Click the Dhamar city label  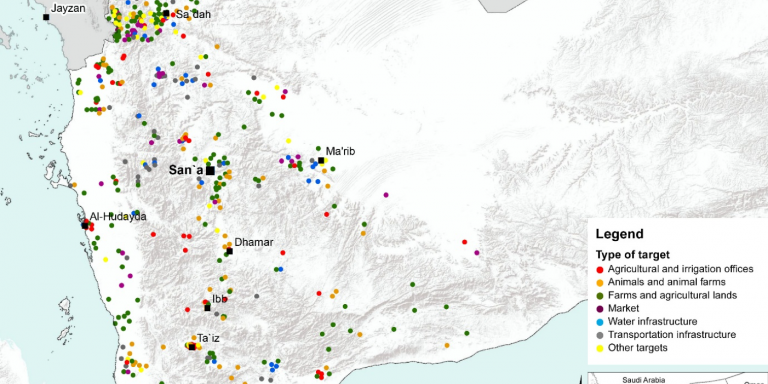254,242
